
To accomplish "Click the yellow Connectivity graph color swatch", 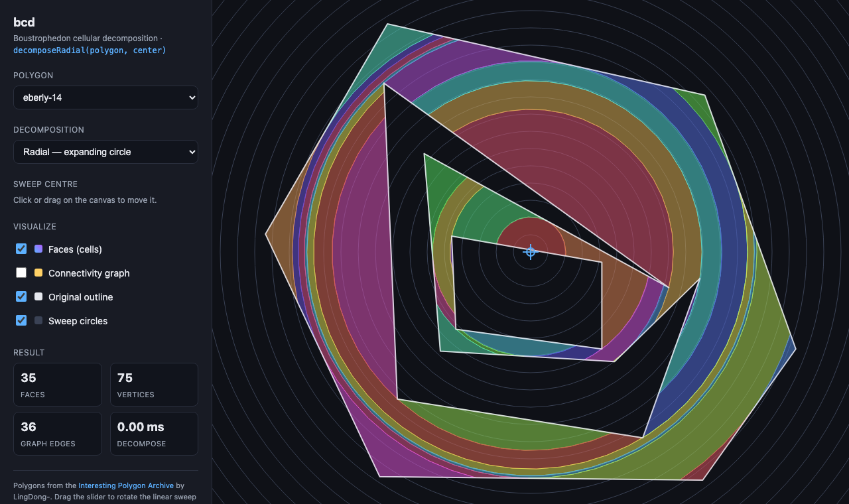I will (x=38, y=273).
